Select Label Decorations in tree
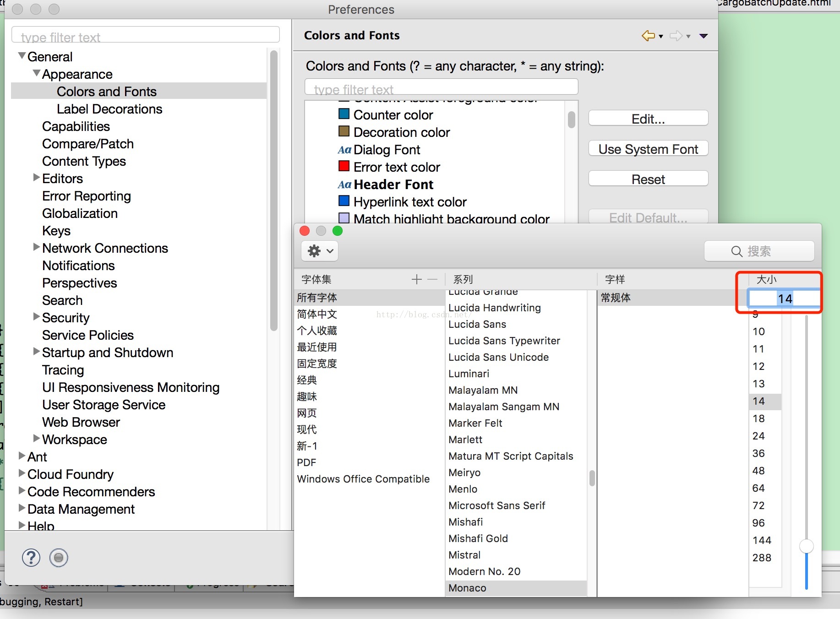840x619 pixels. [x=109, y=109]
